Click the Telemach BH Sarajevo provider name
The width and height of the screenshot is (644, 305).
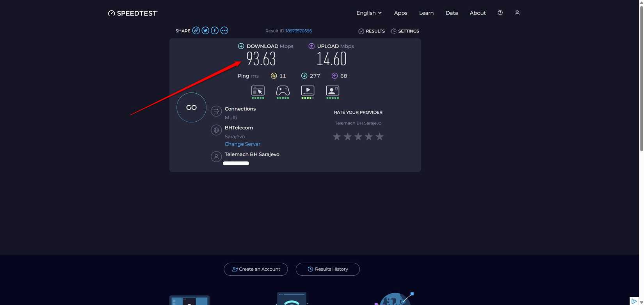point(252,154)
